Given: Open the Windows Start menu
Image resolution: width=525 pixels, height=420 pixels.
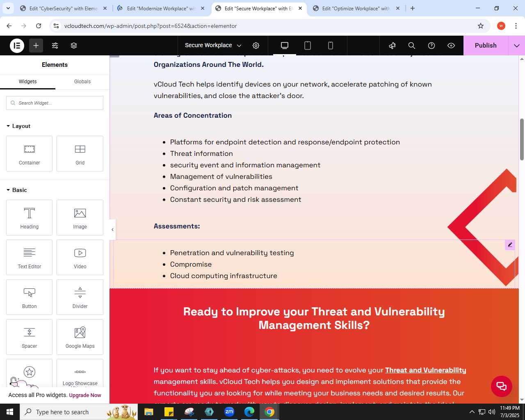Looking at the screenshot, I should coord(10,412).
